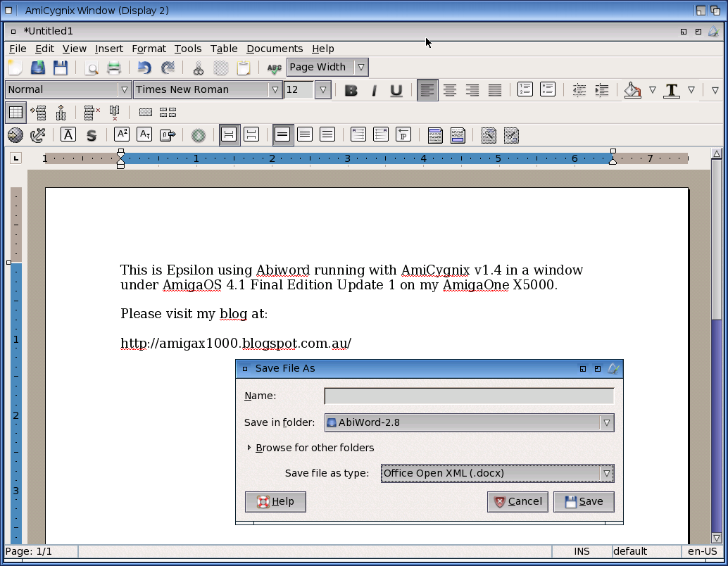Increase paragraph indent icon
Viewport: 728px width, 566px height.
tap(602, 89)
